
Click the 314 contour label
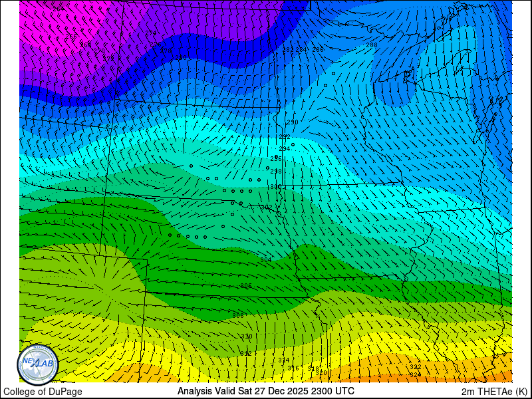(x=284, y=360)
